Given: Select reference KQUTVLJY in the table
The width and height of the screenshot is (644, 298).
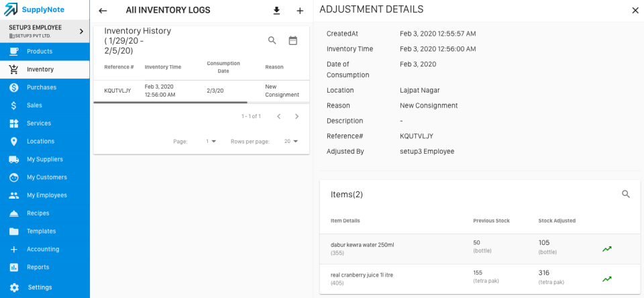Looking at the screenshot, I should (117, 91).
